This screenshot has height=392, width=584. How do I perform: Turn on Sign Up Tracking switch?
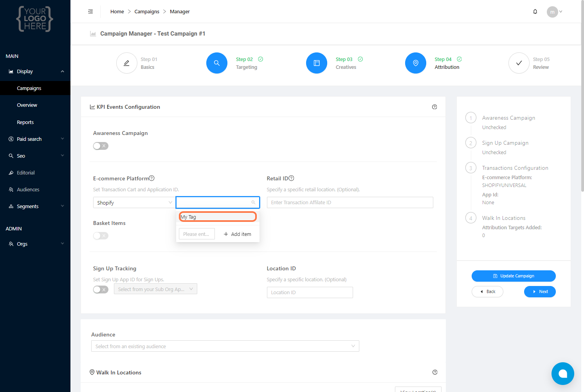[101, 290]
